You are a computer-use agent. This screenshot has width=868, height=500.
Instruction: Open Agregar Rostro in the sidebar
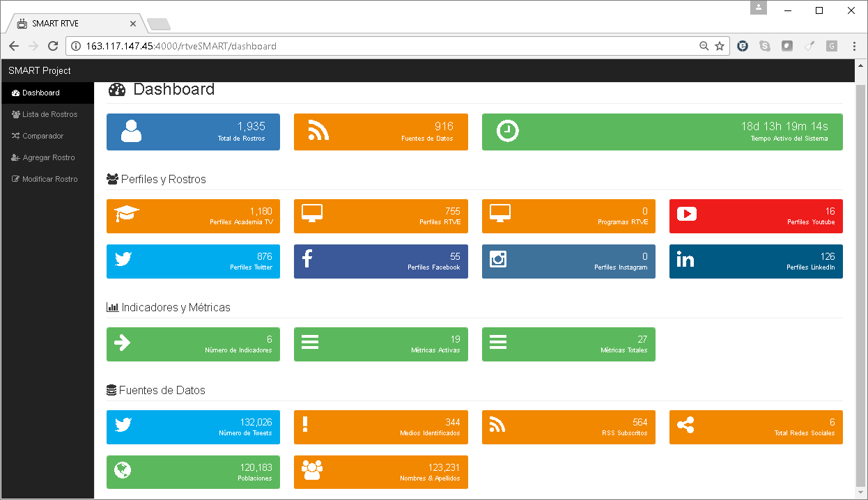point(47,157)
